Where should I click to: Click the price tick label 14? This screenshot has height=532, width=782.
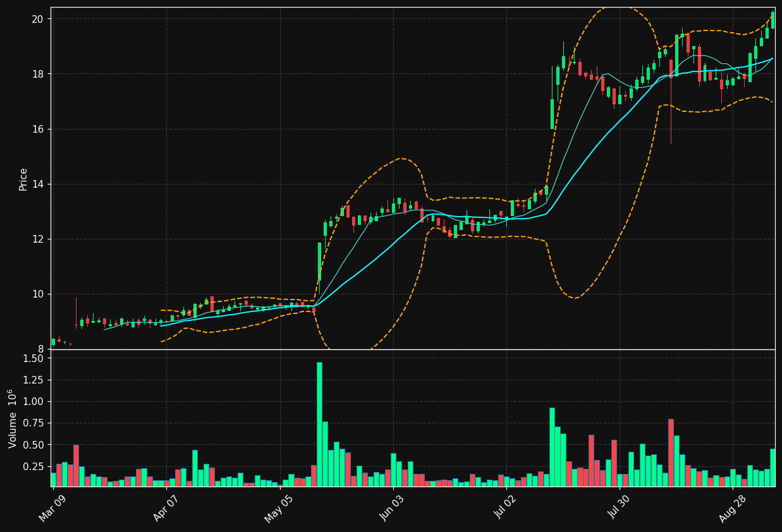37,184
